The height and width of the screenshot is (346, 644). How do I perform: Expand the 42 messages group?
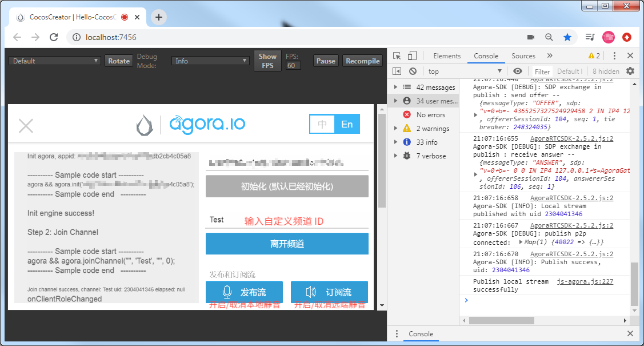396,87
